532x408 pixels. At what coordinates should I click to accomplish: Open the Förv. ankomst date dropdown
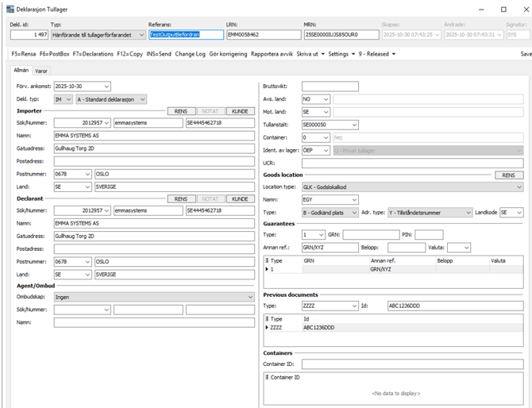[106, 87]
